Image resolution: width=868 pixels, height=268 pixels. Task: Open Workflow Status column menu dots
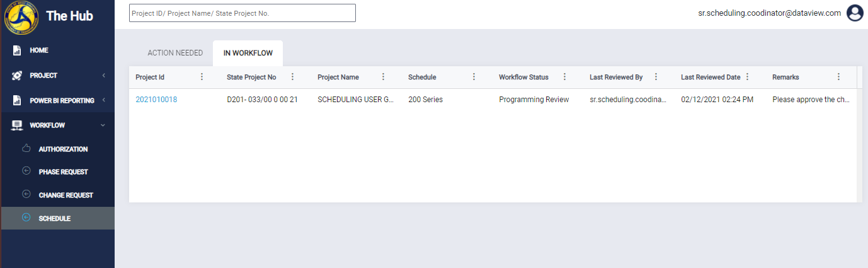[564, 77]
